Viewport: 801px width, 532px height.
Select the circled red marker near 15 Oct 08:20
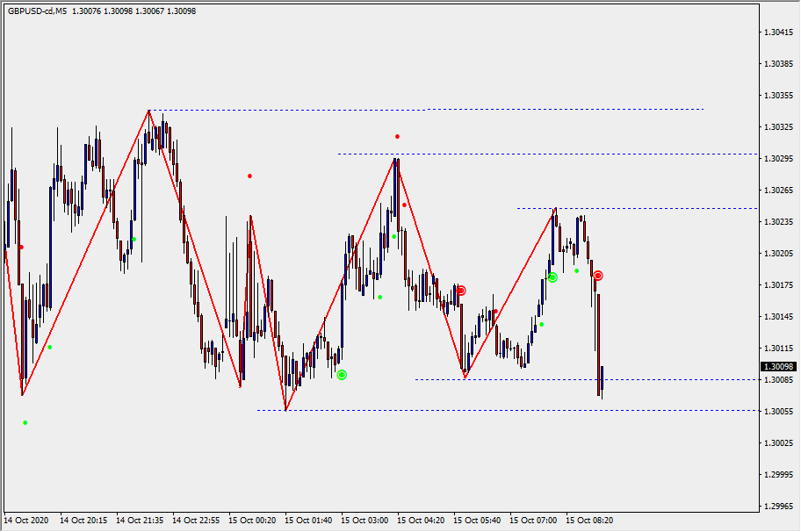(x=597, y=276)
